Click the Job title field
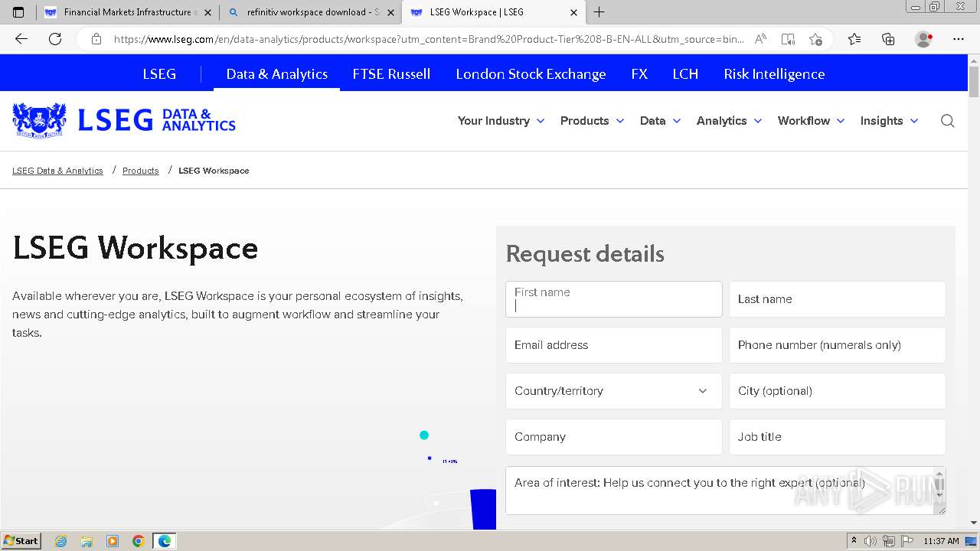Viewport: 980px width, 551px height. pyautogui.click(x=837, y=437)
